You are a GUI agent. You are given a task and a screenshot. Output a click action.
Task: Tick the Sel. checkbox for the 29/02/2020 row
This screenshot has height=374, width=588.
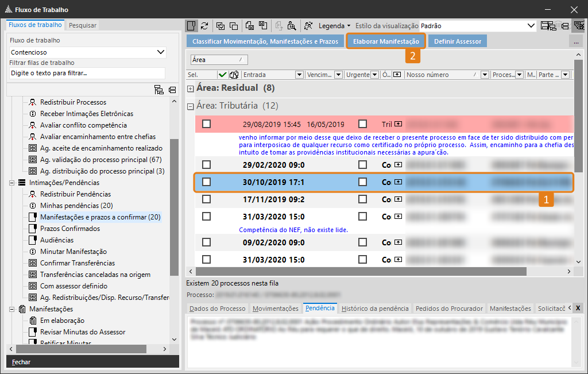click(206, 165)
